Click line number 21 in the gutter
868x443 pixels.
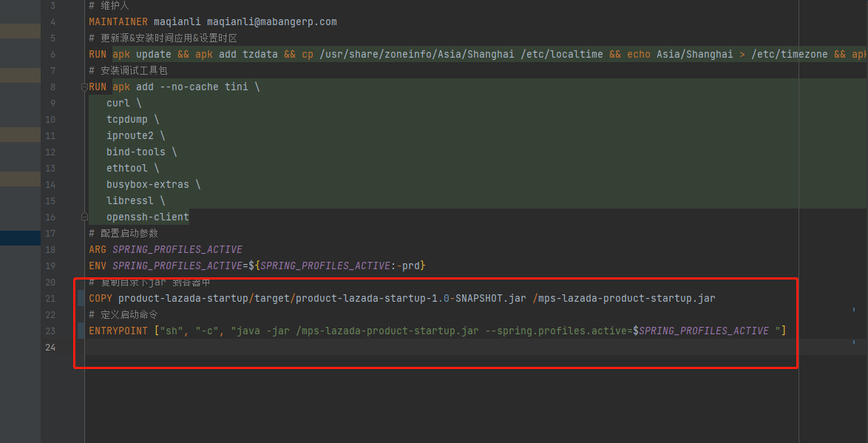click(50, 299)
